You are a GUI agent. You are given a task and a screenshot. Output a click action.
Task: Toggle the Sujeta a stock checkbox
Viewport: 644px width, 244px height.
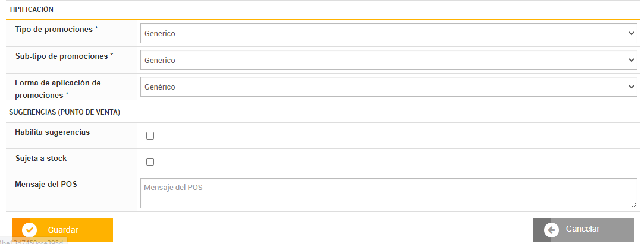(x=150, y=161)
